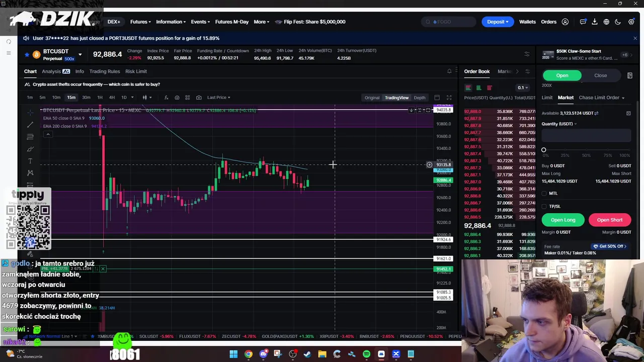Open the Info tab
This screenshot has width=644, height=362.
coord(79,71)
